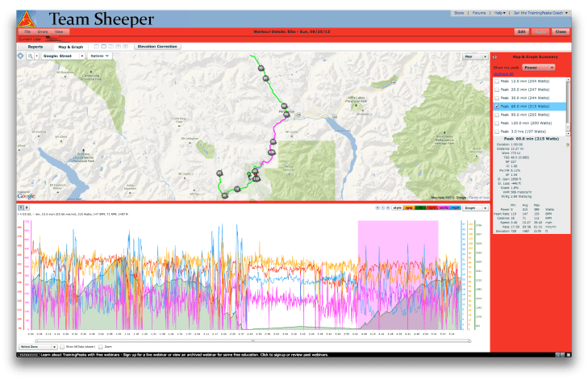Open the Forums link
This screenshot has width=588, height=380.
pyautogui.click(x=479, y=13)
